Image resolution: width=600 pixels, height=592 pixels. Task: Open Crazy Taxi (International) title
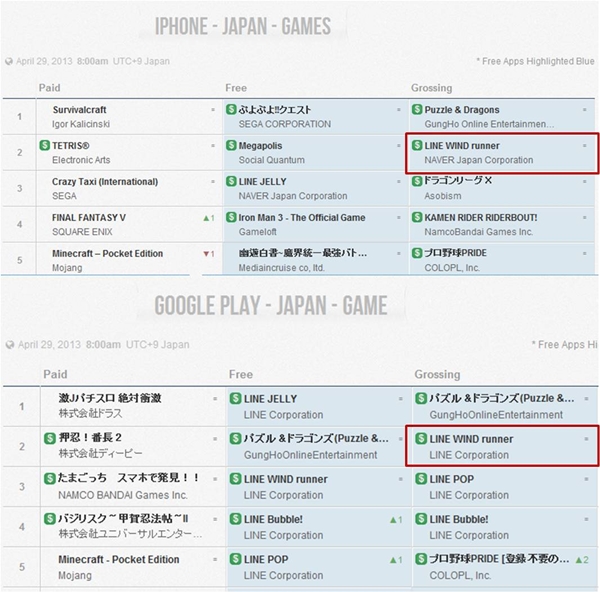click(x=105, y=182)
